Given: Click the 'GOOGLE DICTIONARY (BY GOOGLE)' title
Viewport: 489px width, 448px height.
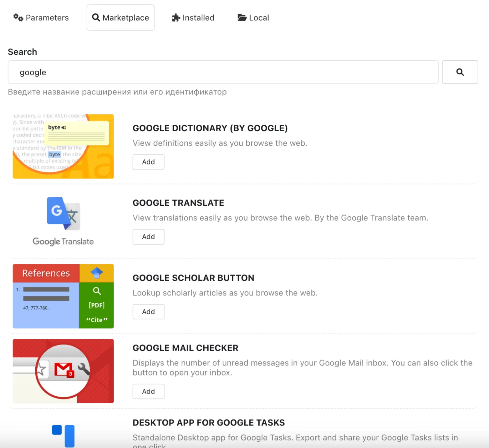Looking at the screenshot, I should tap(210, 128).
